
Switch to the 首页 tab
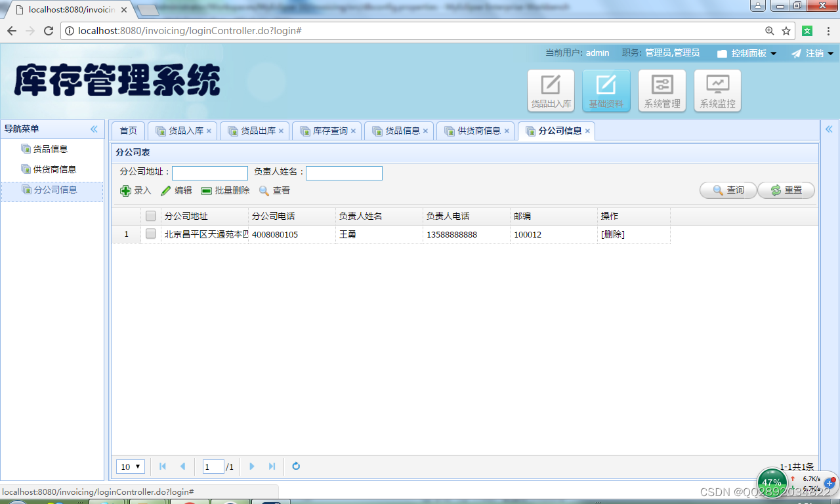(127, 131)
